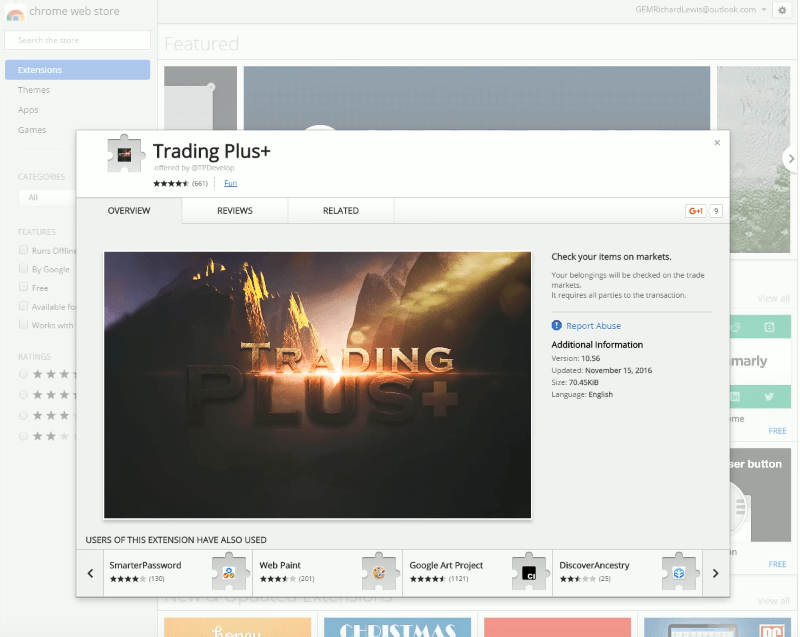
Task: Click the 'offered by @TPDevelop' text
Action: click(194, 168)
